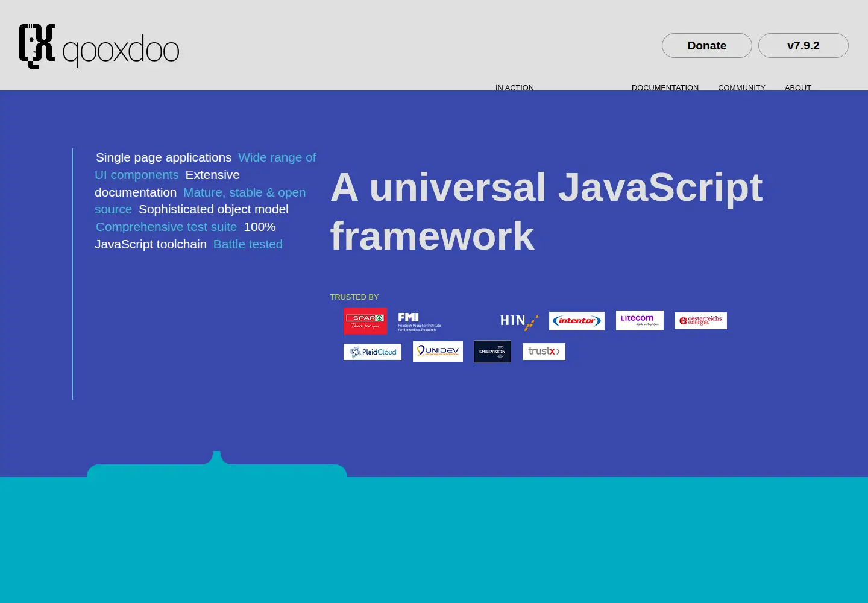Open the SPAR logo tile
This screenshot has width=868, height=603.
(365, 321)
